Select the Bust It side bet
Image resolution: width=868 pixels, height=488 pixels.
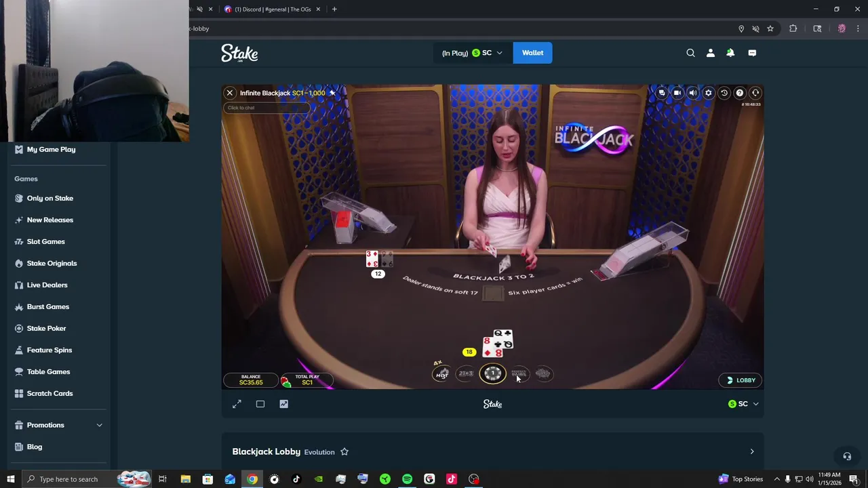[543, 373]
